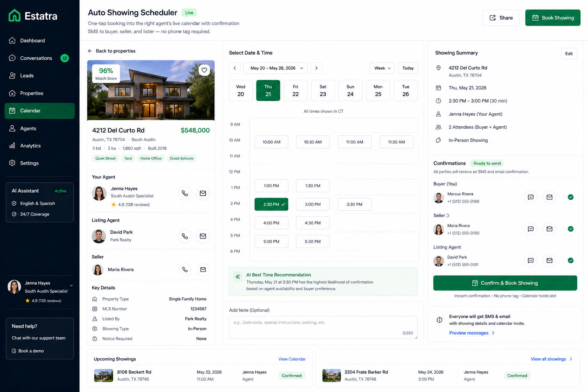
Task: Select Mon 25 day tab
Action: coord(378,90)
